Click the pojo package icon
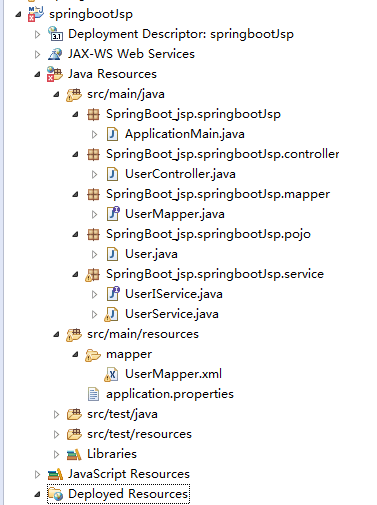The width and height of the screenshot is (377, 505). point(93,234)
